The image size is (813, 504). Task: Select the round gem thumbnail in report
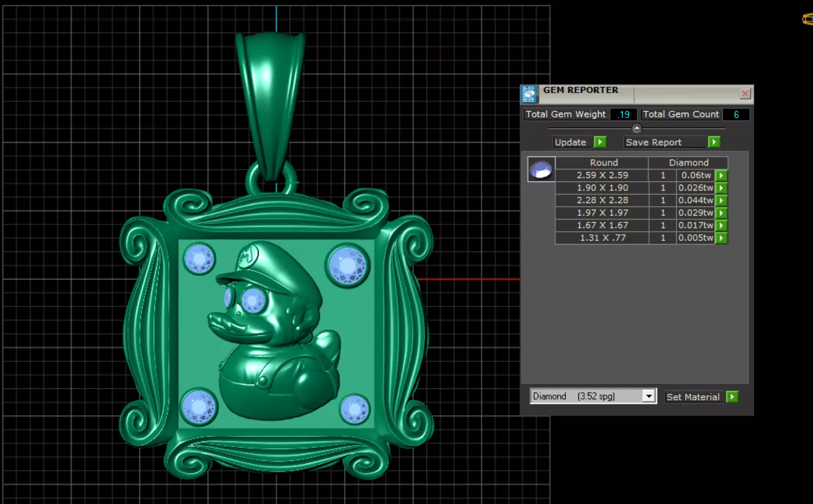click(x=541, y=169)
